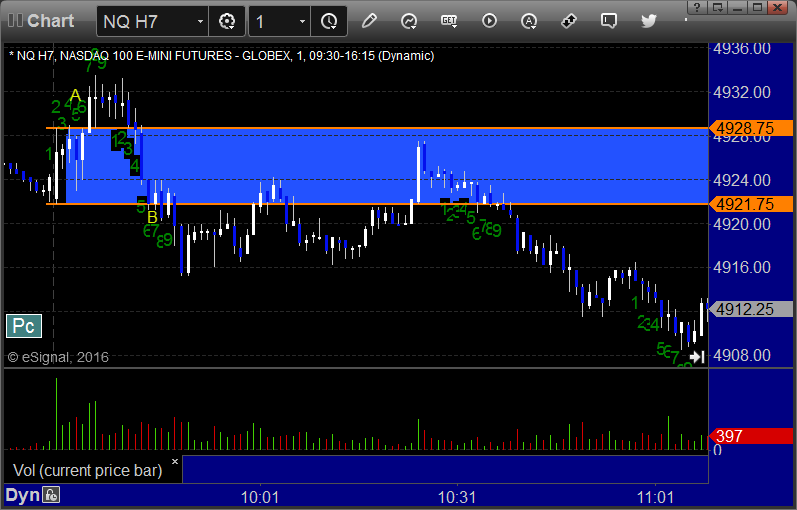Open the chart studies icon

(x=409, y=21)
